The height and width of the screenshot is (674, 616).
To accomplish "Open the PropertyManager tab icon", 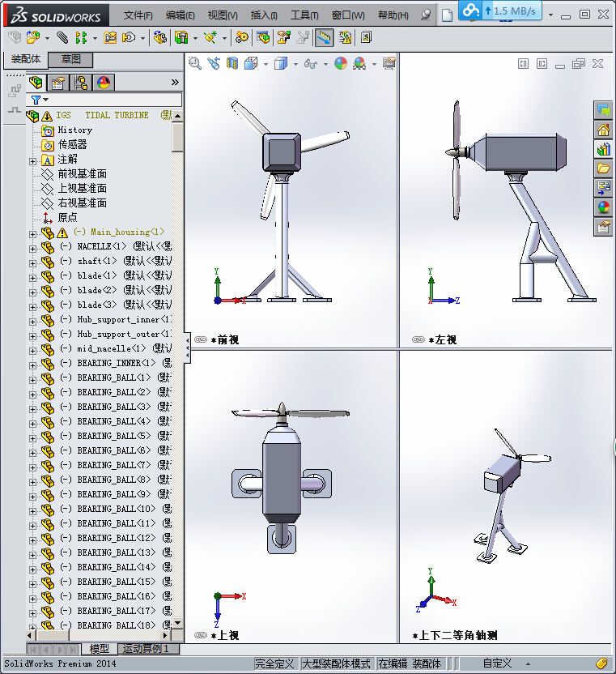I will point(58,83).
